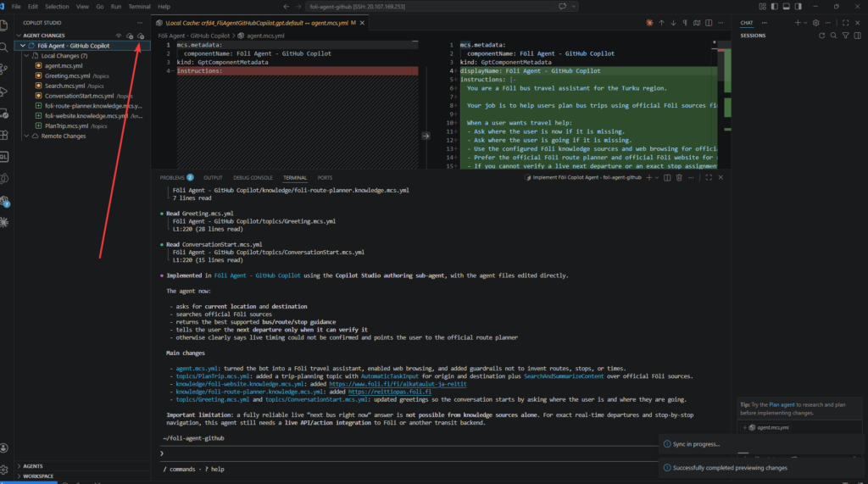Switch to Output panel tab
Viewport: 868px width, 484px height.
coord(213,178)
